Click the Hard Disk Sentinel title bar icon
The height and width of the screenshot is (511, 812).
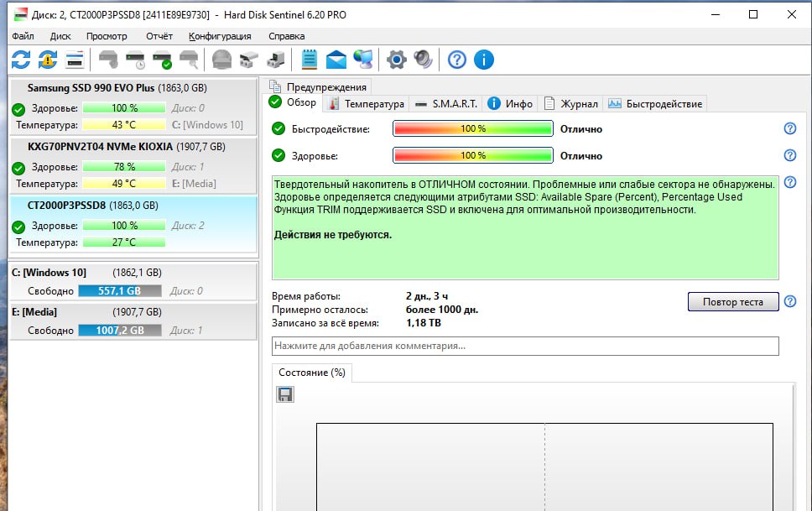pyautogui.click(x=20, y=14)
